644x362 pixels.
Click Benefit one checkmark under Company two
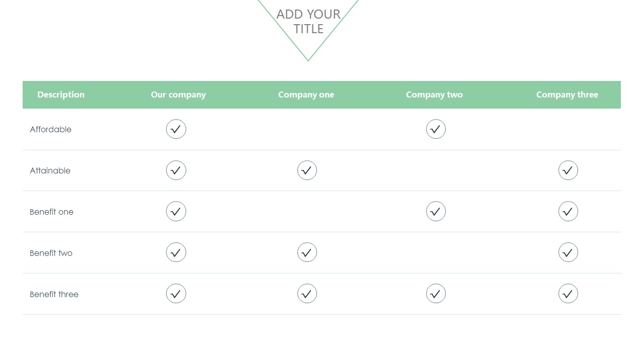(436, 212)
